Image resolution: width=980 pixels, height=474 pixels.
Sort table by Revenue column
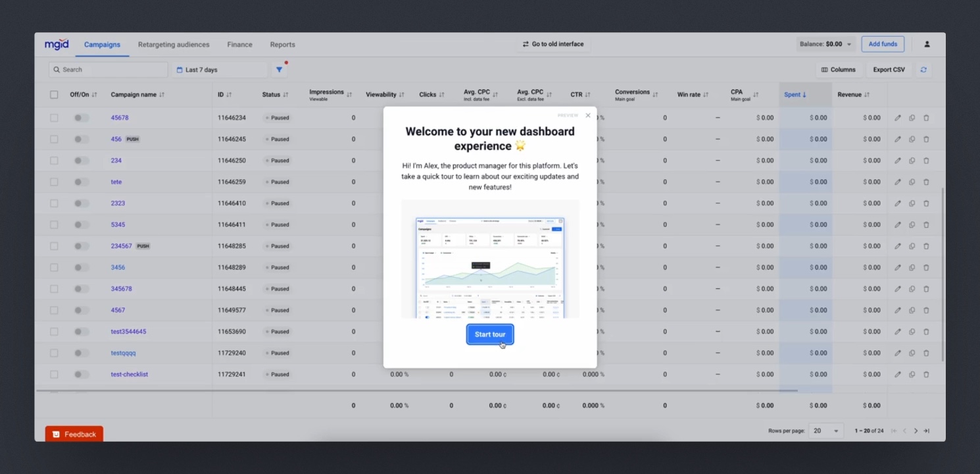coord(854,95)
